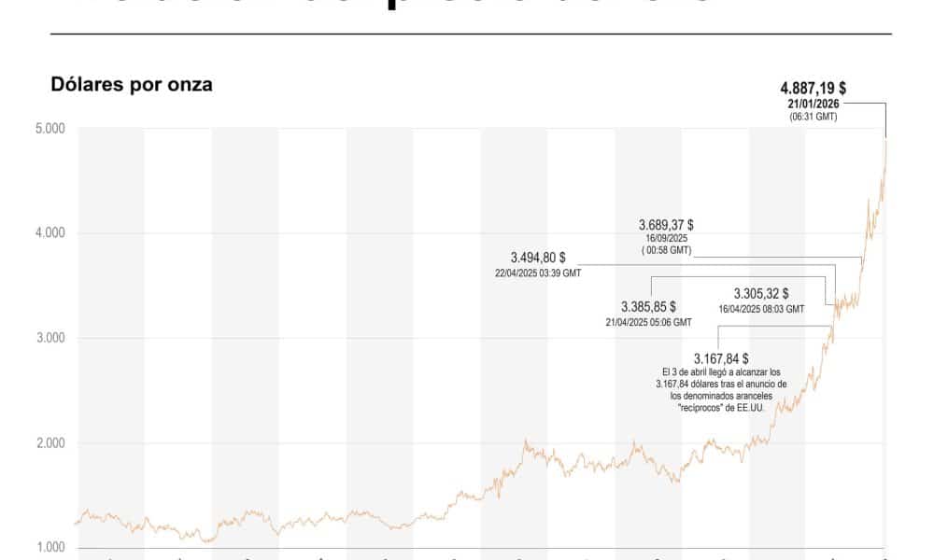Click the 3.167,84 $ price annotation
934x560 pixels.
[721, 357]
